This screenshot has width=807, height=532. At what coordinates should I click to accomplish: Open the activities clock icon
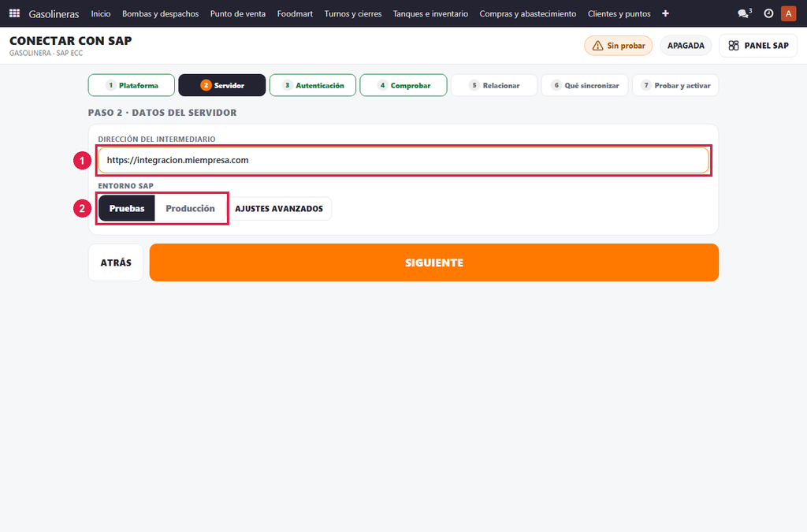[768, 13]
